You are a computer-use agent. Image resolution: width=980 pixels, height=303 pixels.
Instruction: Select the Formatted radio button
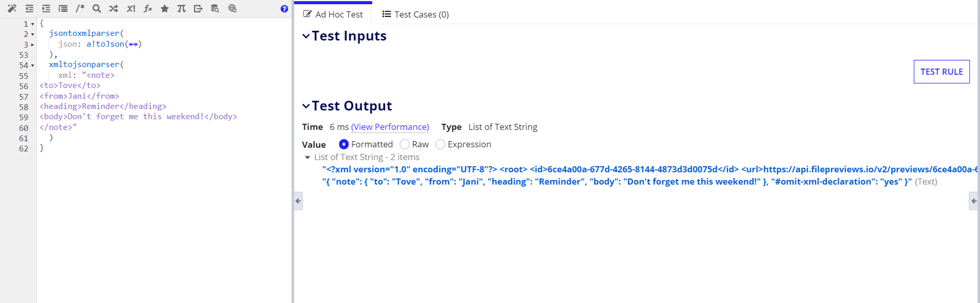pyautogui.click(x=344, y=144)
